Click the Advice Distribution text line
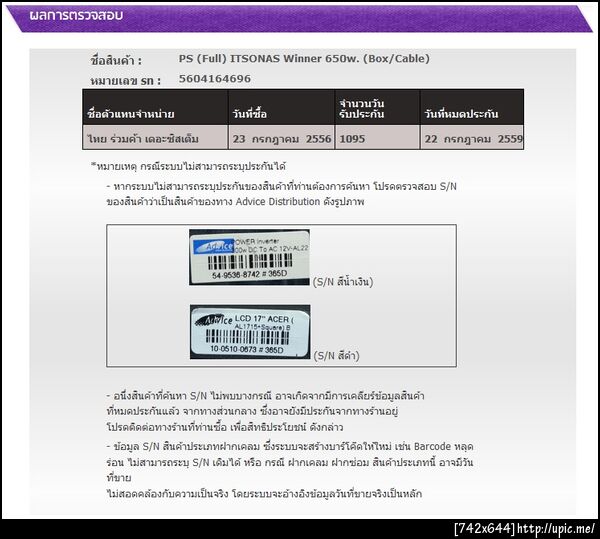 click(235, 202)
